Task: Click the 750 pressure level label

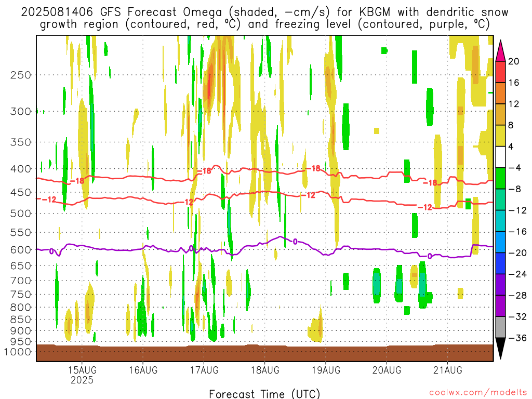Action: coord(21,295)
